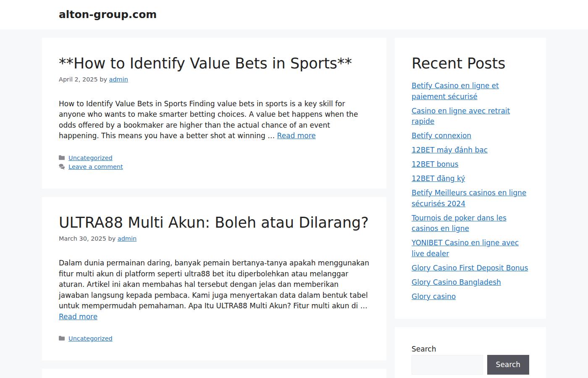Screen dimensions: 588x378
Task: Click the comments icon beside Leave a comment
Action: click(62, 167)
